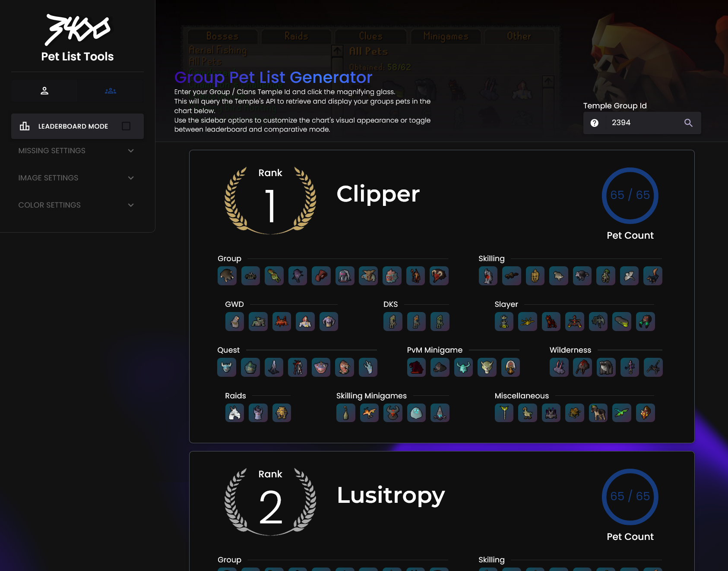Click the baby mole pet in Clipper's Group

pyautogui.click(x=227, y=276)
